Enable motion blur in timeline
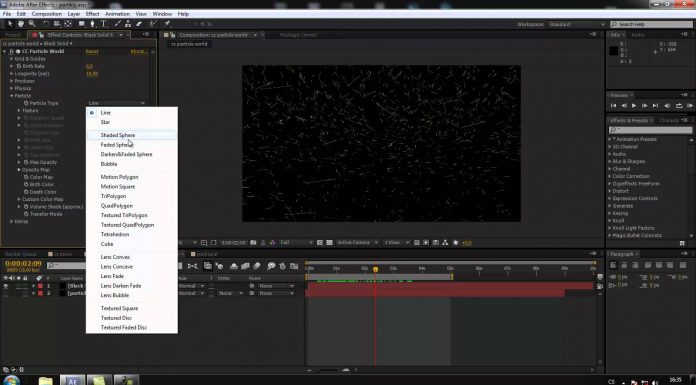The width and height of the screenshot is (696, 385). [257, 266]
